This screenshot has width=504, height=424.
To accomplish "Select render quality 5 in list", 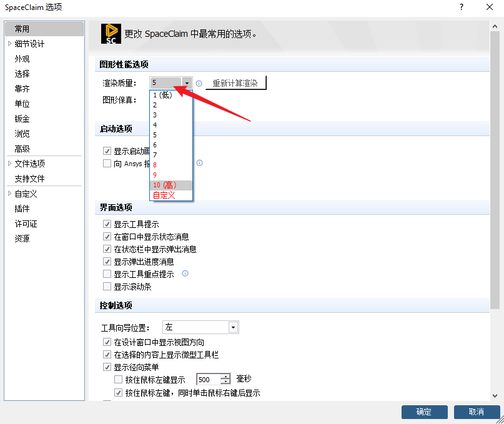I will click(x=171, y=135).
